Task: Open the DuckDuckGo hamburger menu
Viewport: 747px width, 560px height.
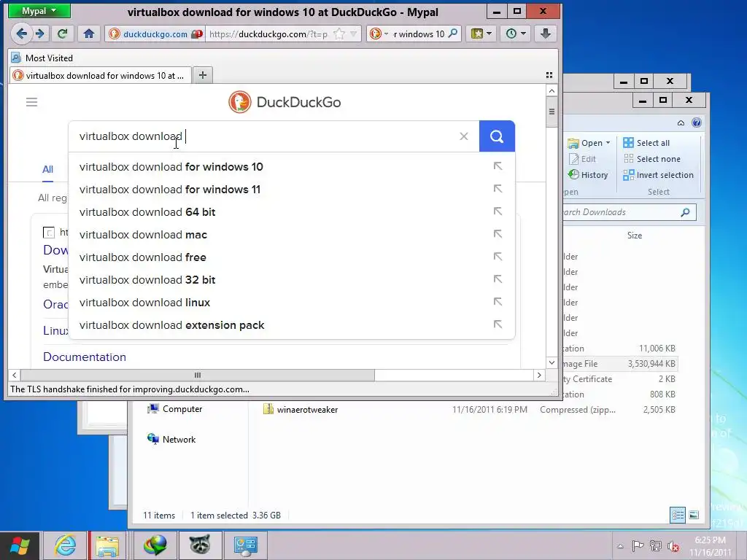Action: (31, 102)
